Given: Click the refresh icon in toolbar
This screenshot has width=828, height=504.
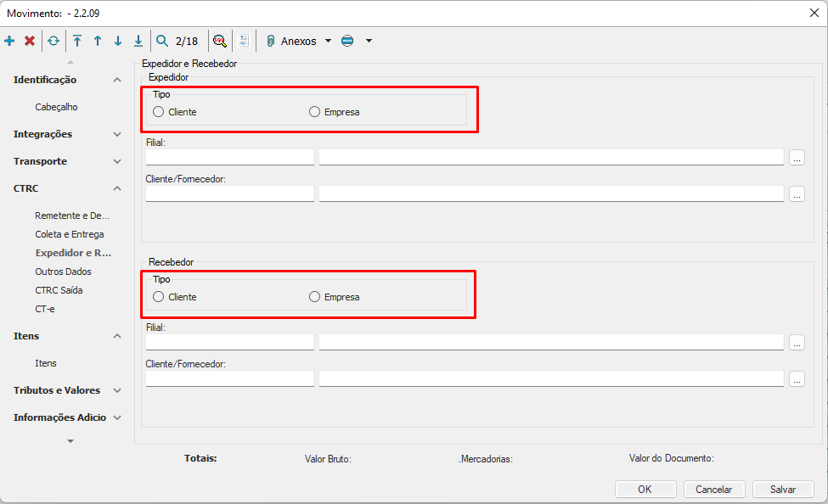Looking at the screenshot, I should point(54,41).
